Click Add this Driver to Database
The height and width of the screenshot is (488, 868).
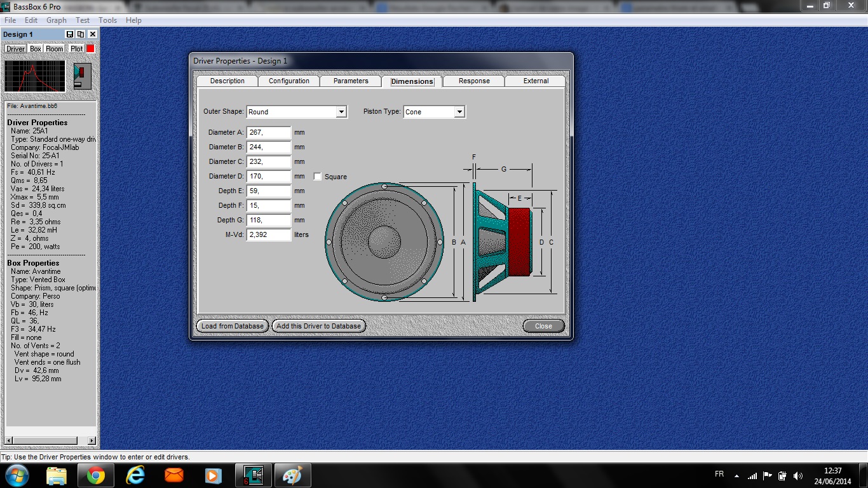point(318,326)
